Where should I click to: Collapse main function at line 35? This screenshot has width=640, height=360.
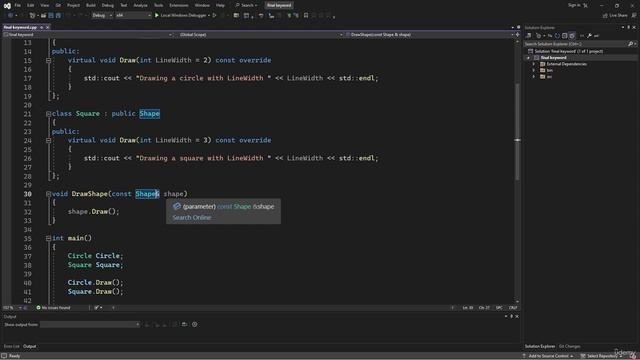click(48, 238)
